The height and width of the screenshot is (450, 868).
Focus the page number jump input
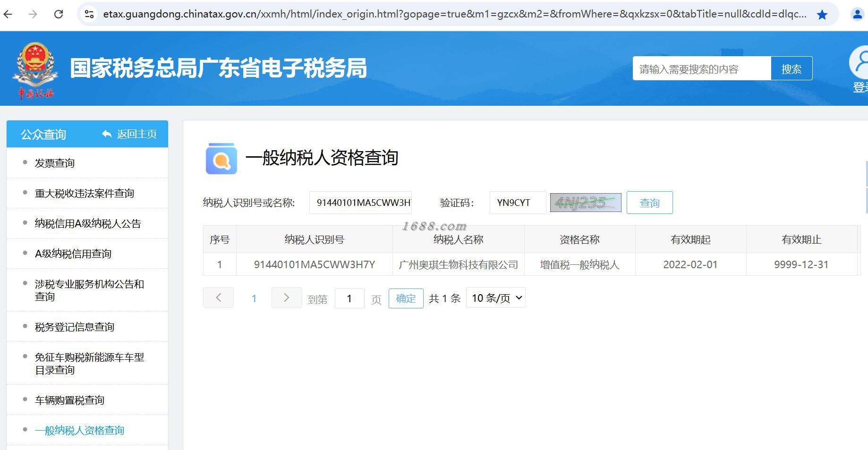[x=349, y=298]
